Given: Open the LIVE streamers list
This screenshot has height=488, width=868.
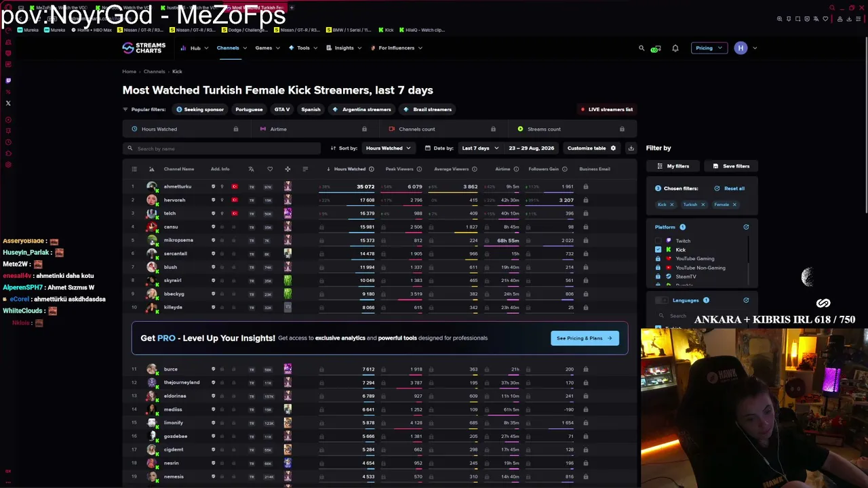Looking at the screenshot, I should coord(607,109).
